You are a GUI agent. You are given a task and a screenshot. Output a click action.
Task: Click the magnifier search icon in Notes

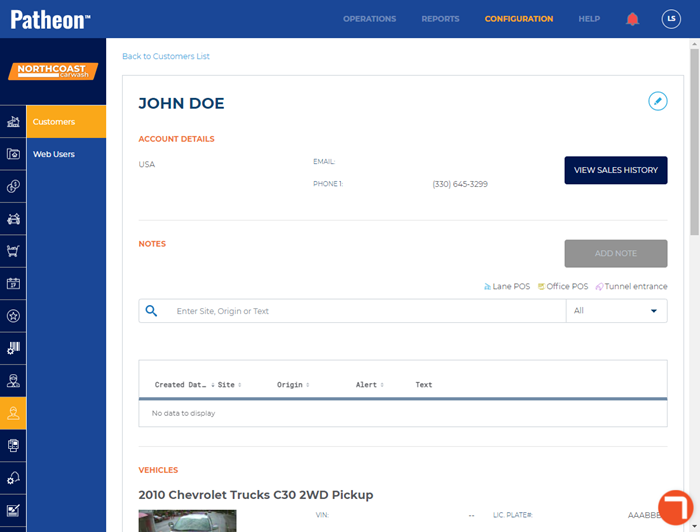point(152,311)
